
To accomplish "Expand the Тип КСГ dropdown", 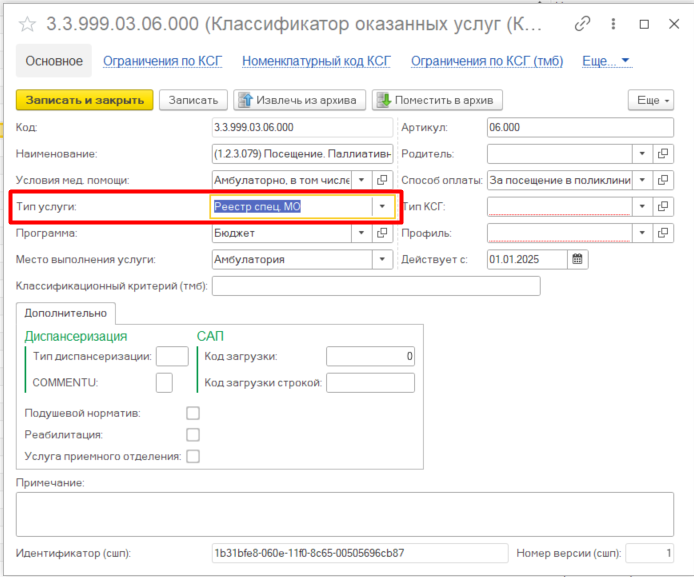I will point(642,206).
